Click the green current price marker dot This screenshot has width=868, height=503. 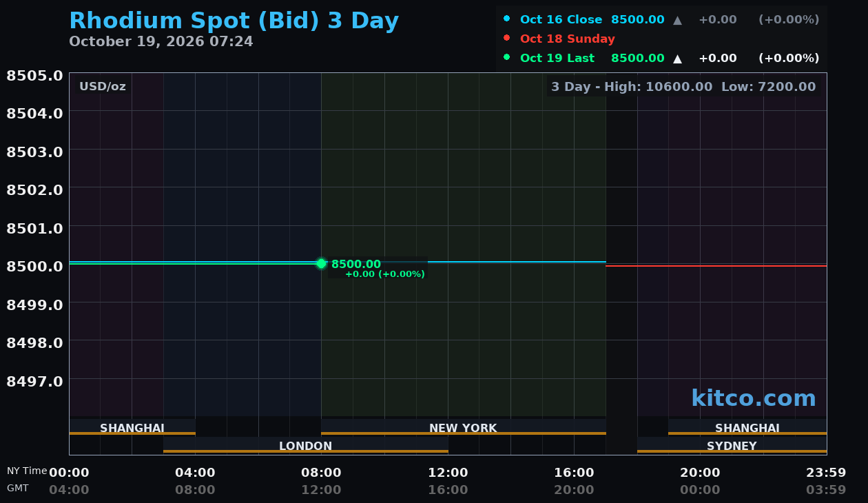tap(321, 263)
